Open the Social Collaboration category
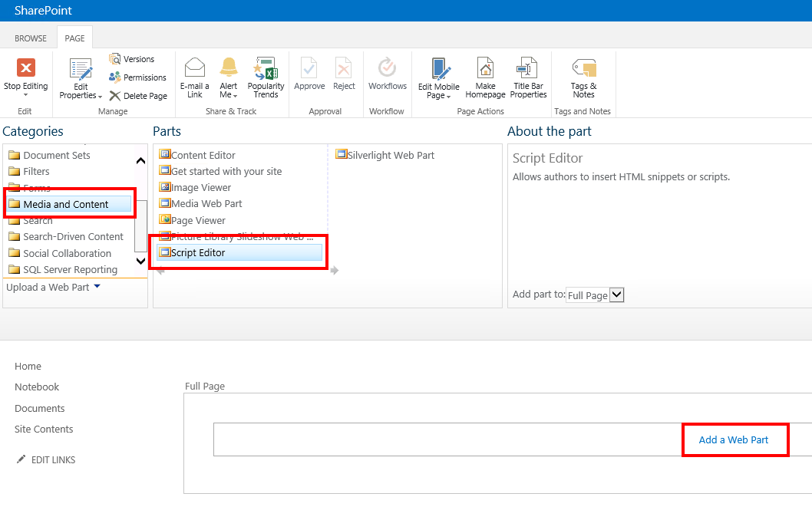 tap(60, 254)
